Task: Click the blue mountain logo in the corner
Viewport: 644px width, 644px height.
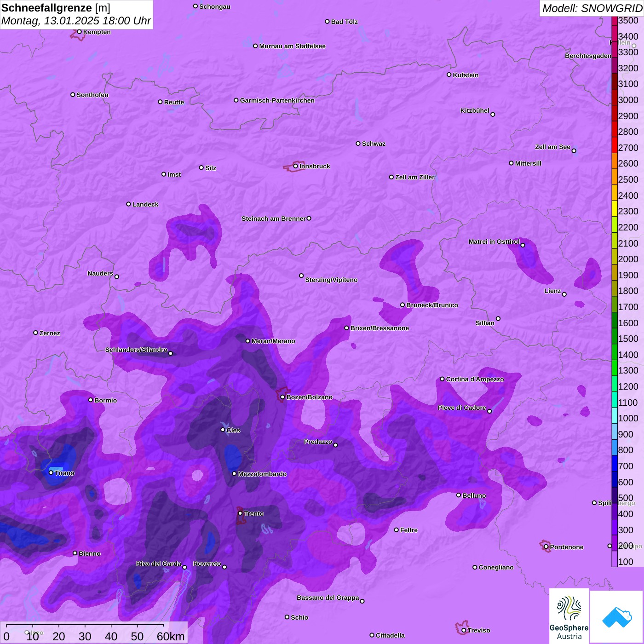Action: [616, 617]
